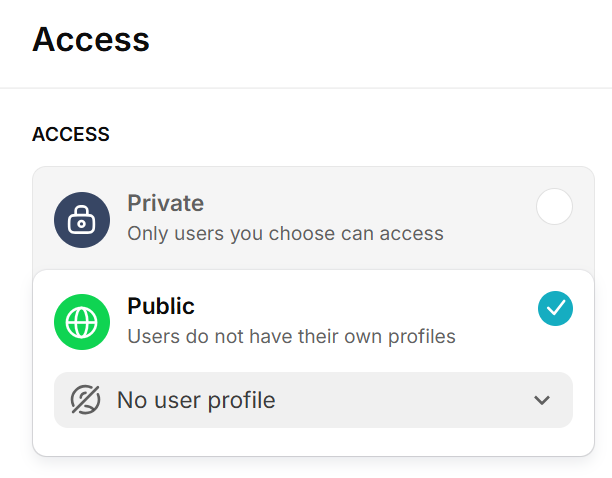
Task: Click the green Public globe icon
Action: (81, 322)
